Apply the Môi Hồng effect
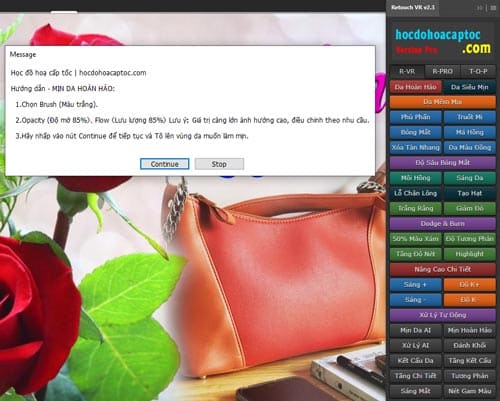The height and width of the screenshot is (401, 500). [416, 178]
